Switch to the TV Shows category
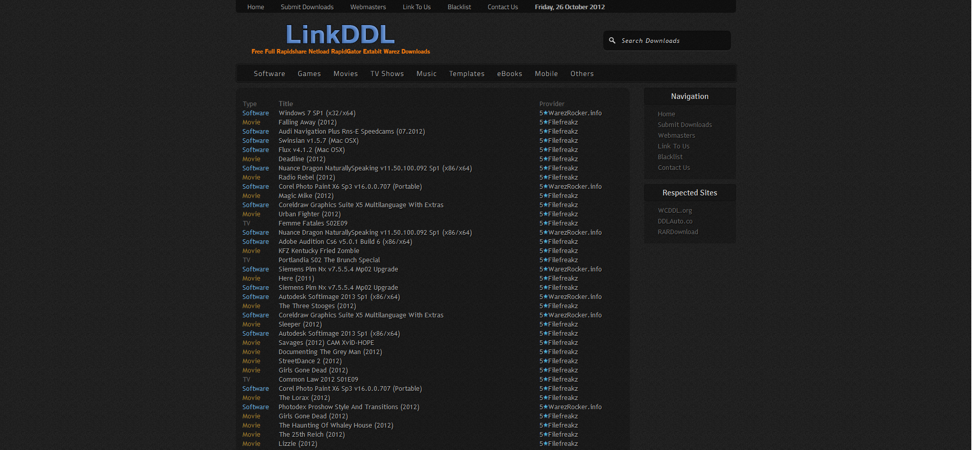 tap(387, 74)
